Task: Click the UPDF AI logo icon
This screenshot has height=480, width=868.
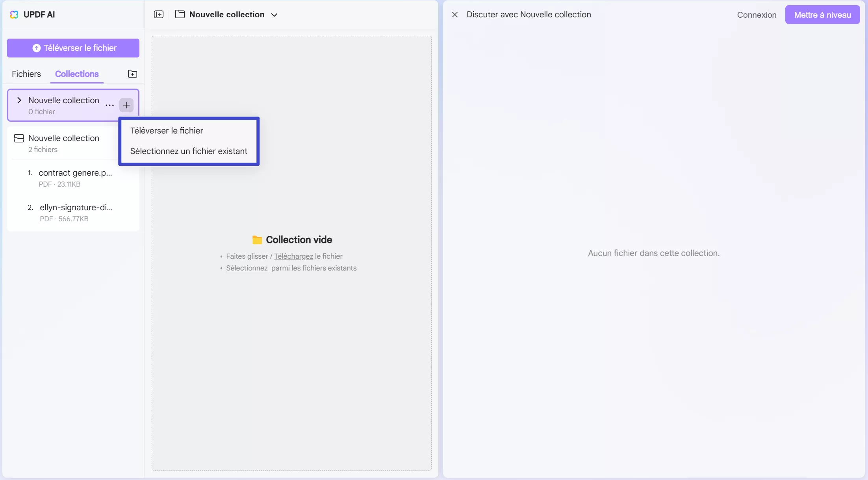Action: 14,15
